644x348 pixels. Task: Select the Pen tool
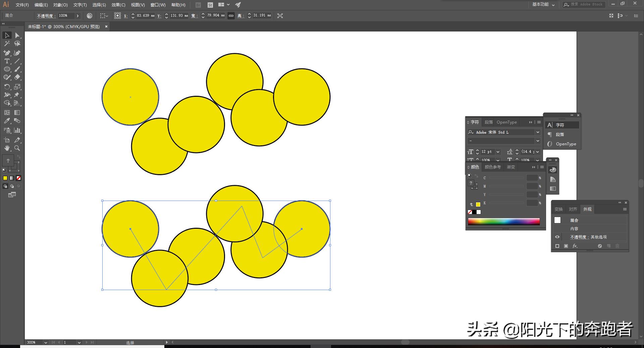tap(7, 53)
